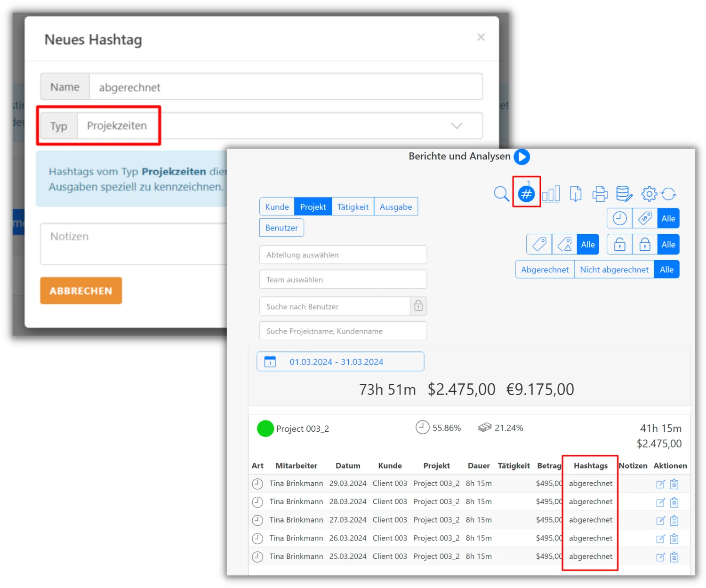Click the Suche Projektname, Kundenname field

pos(343,331)
